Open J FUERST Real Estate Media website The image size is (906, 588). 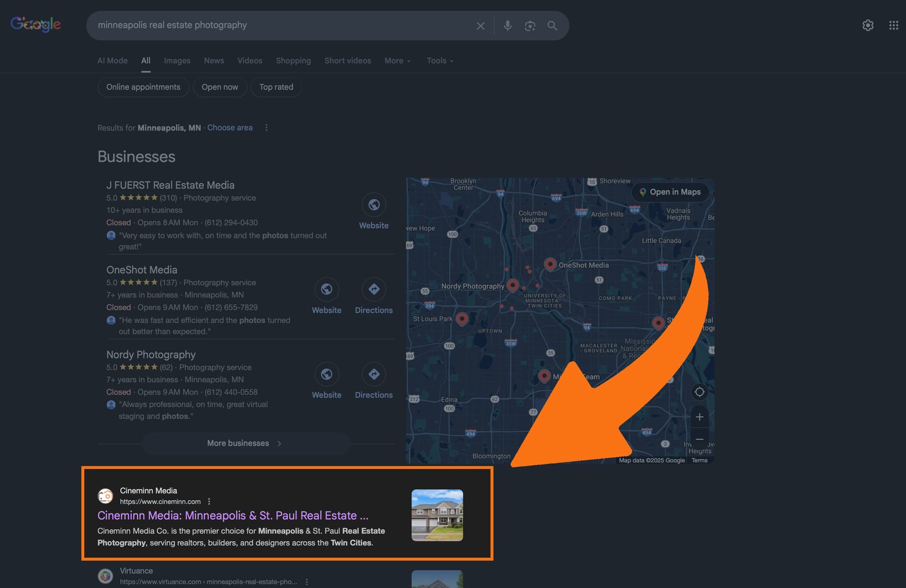click(374, 212)
